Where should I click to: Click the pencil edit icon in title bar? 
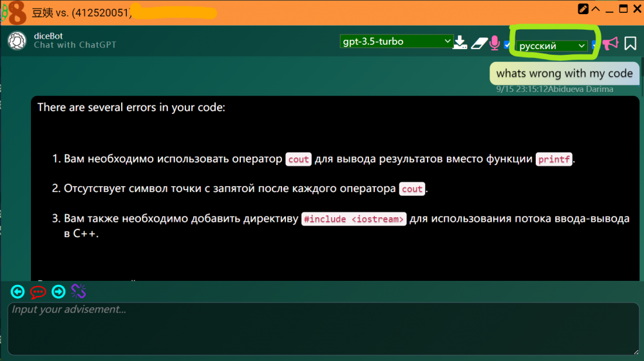pos(583,9)
